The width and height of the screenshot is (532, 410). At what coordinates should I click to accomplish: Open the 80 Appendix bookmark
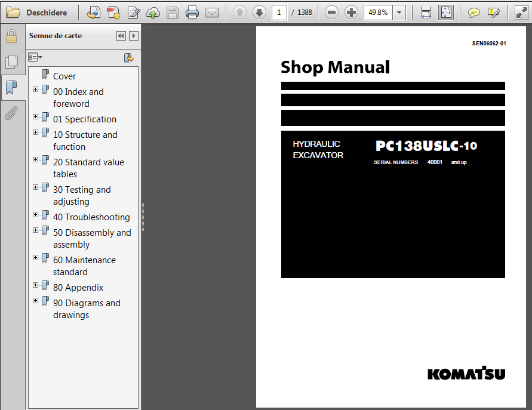click(x=78, y=288)
